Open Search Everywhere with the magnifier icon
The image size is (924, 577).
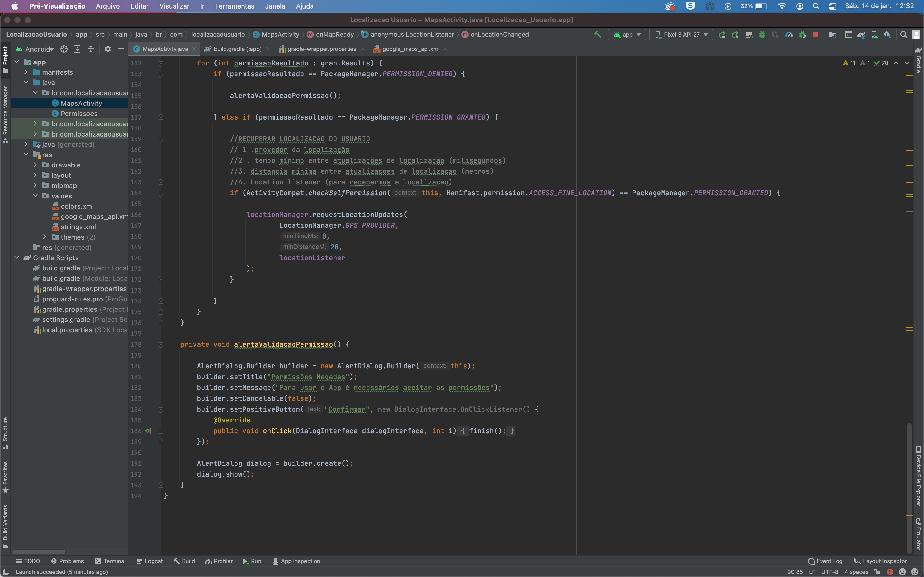904,34
